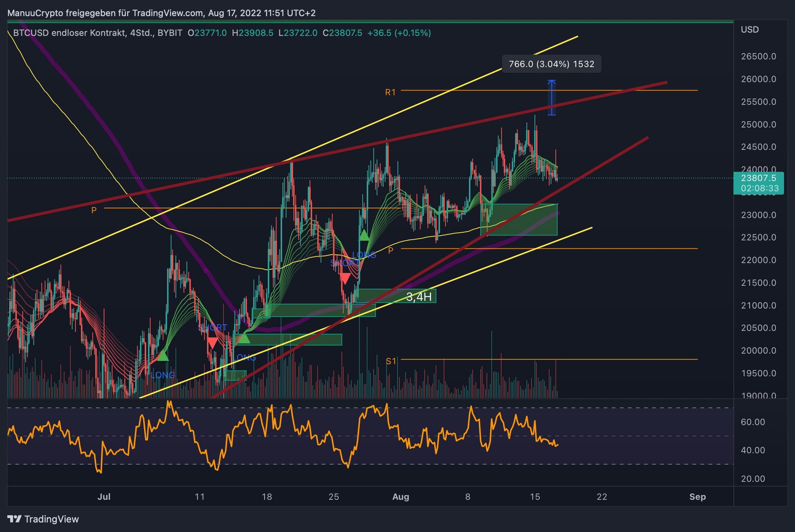Click the ManuuCrypto publisher header text
The height and width of the screenshot is (532, 795).
coord(161,13)
